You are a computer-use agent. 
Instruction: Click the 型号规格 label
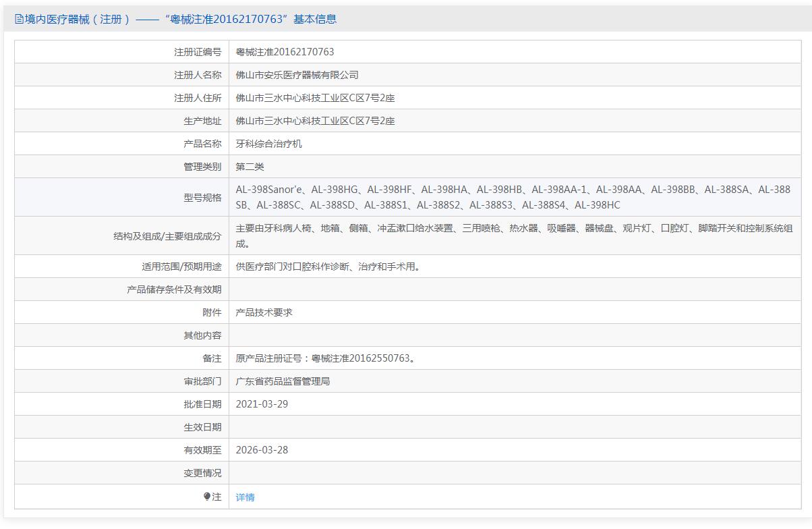(x=202, y=197)
